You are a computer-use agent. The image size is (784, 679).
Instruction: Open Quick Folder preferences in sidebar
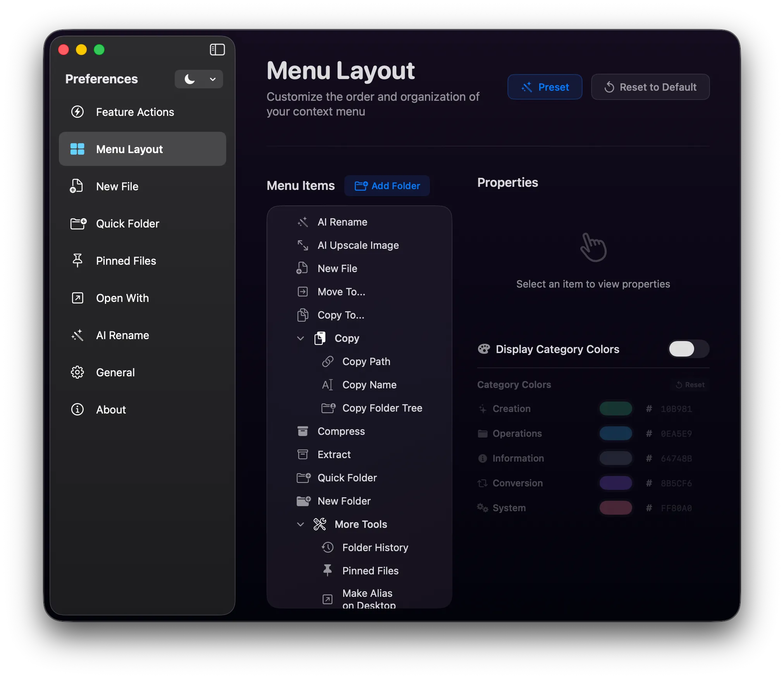coord(143,224)
